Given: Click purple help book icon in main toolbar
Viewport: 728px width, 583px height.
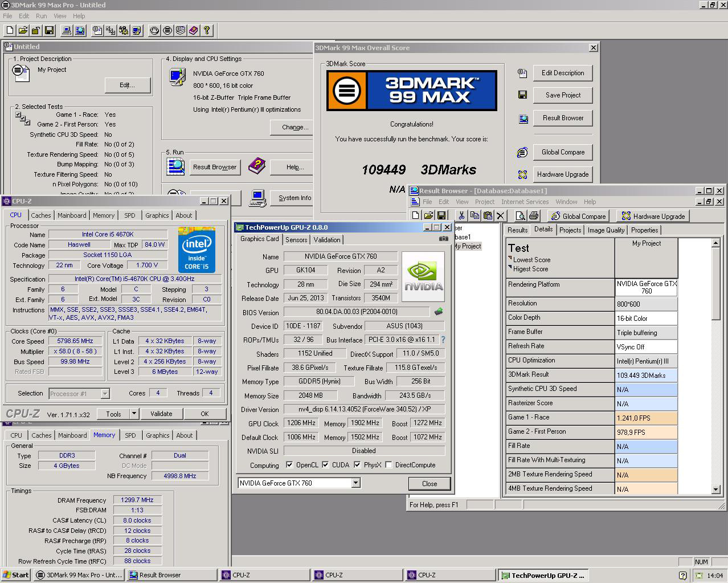Looking at the screenshot, I should (194, 30).
